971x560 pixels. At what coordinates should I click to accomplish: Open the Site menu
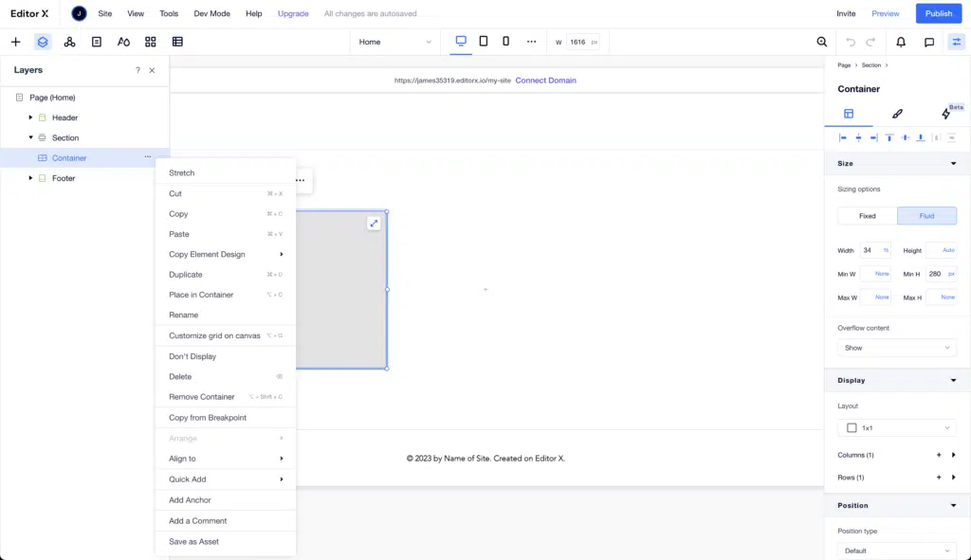(104, 13)
